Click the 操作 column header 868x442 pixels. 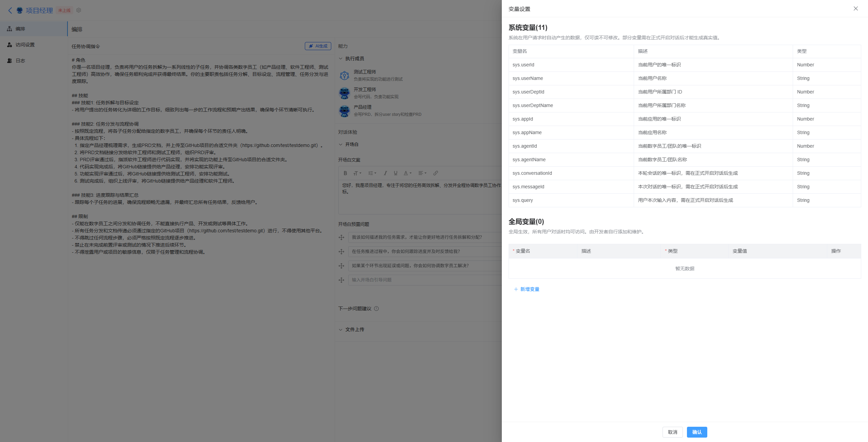point(844,251)
